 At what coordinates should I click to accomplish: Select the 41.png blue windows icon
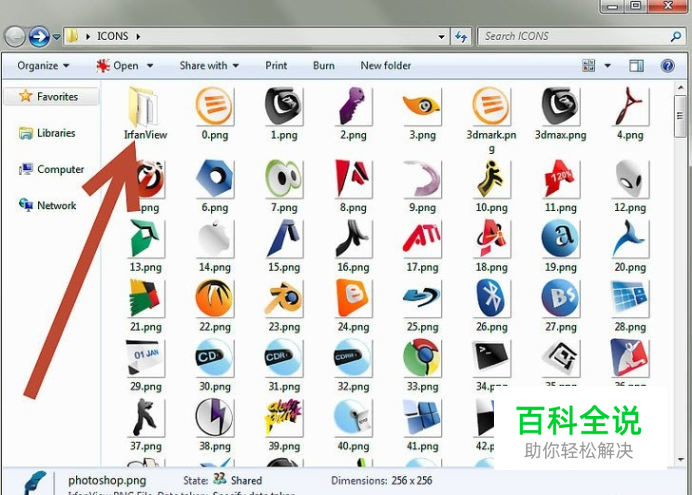(x=422, y=417)
